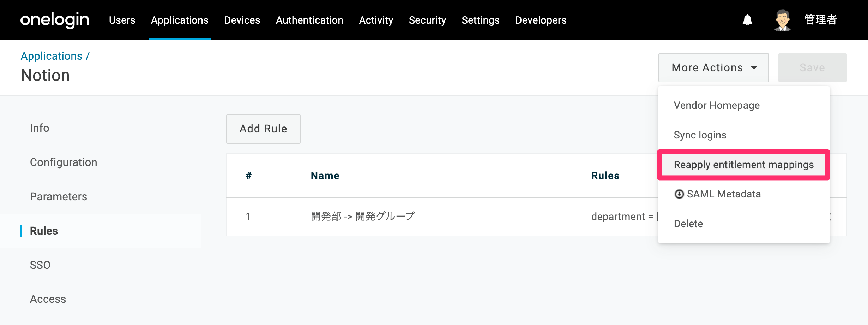Select Reapply entitlement mappings

pos(744,165)
